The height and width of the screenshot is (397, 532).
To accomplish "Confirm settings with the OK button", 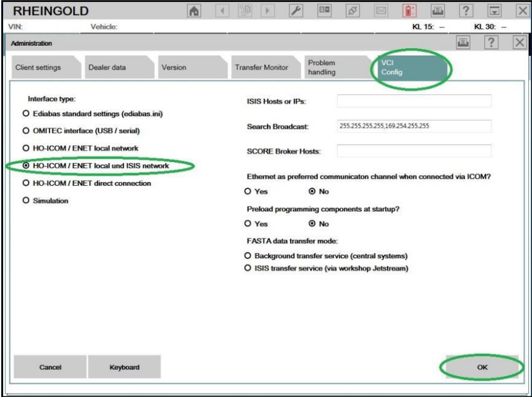I will [482, 367].
